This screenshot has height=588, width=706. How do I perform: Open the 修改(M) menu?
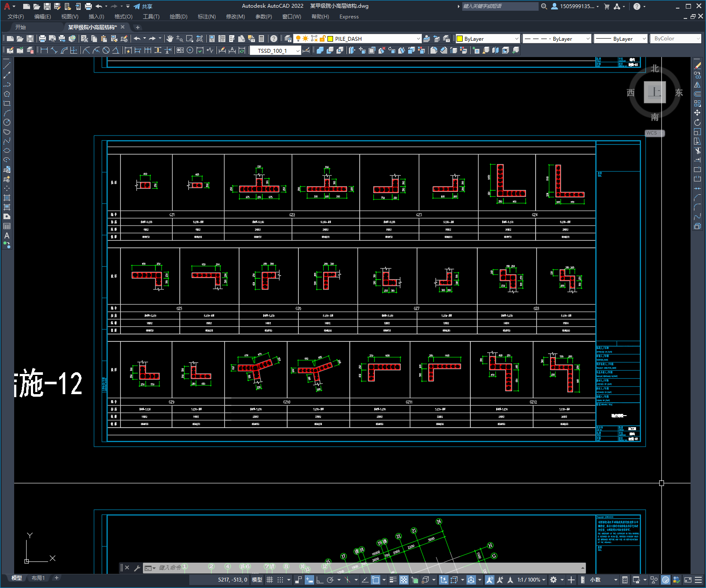[x=235, y=17]
